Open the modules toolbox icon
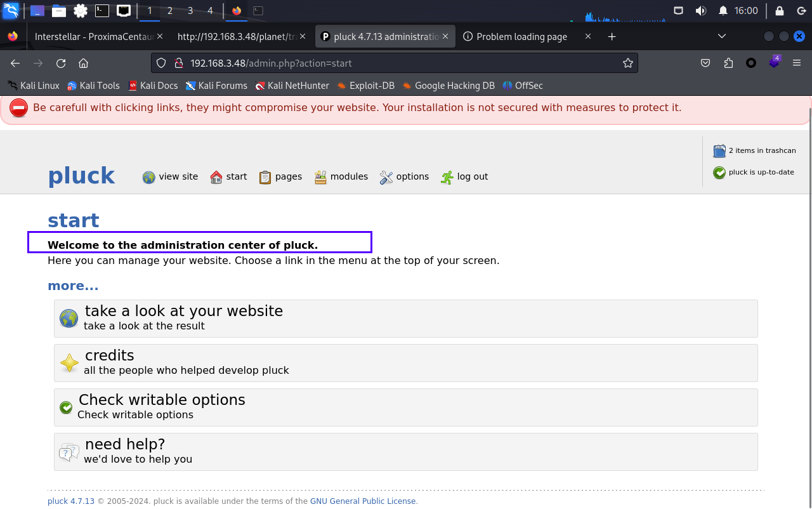 [x=320, y=177]
